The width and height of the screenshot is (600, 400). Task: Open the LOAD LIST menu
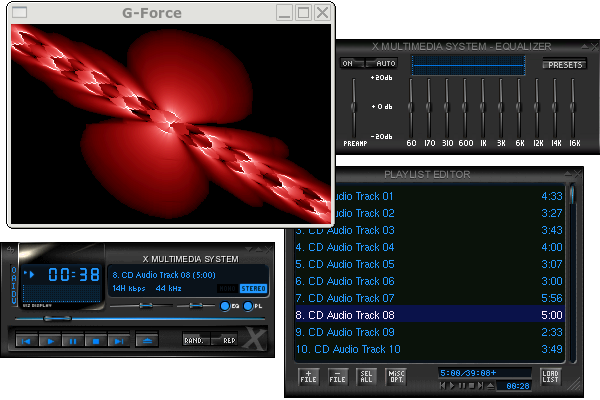pyautogui.click(x=550, y=377)
